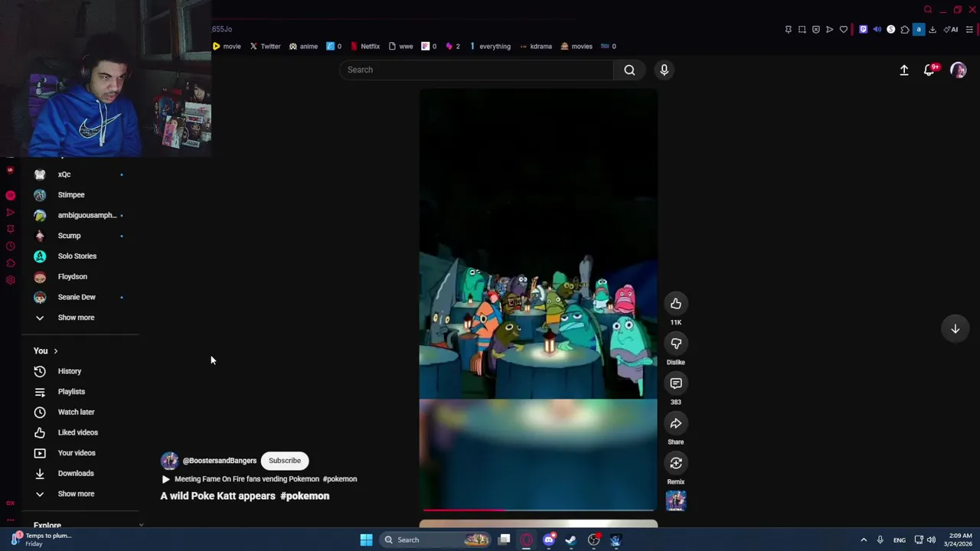The width and height of the screenshot is (980, 551).
Task: Open the movies bookmark folder
Action: pos(577,46)
